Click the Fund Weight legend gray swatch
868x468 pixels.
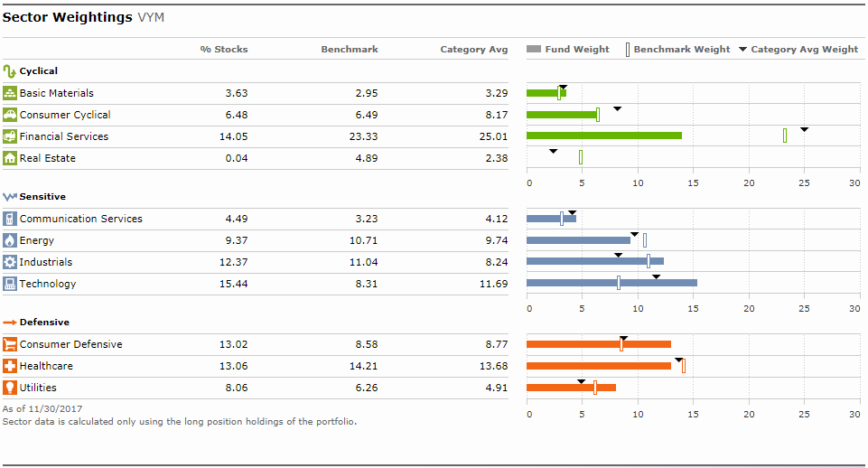coord(534,49)
